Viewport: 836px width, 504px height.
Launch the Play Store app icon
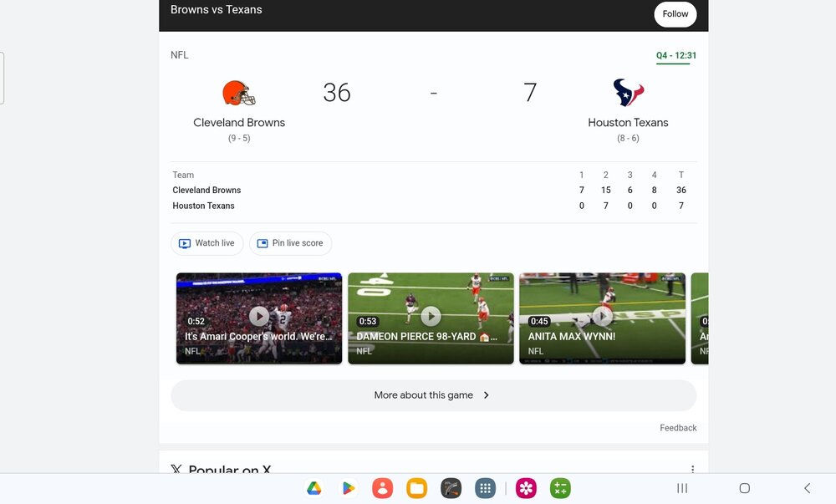[348, 488]
